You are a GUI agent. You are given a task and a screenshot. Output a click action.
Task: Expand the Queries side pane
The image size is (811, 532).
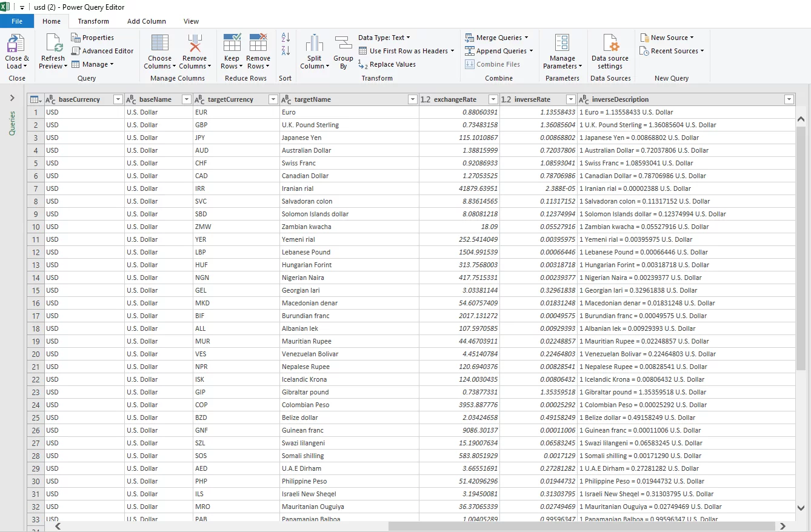click(x=12, y=97)
